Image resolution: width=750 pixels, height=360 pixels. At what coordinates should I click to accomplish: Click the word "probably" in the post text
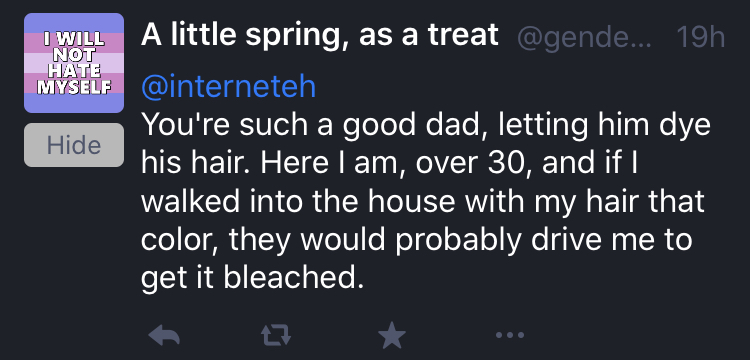tap(458, 242)
